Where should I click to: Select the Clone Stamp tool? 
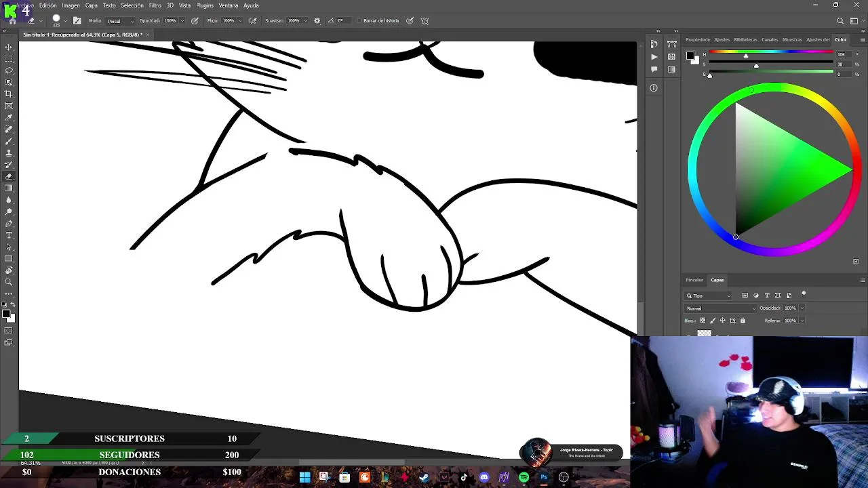[x=9, y=153]
